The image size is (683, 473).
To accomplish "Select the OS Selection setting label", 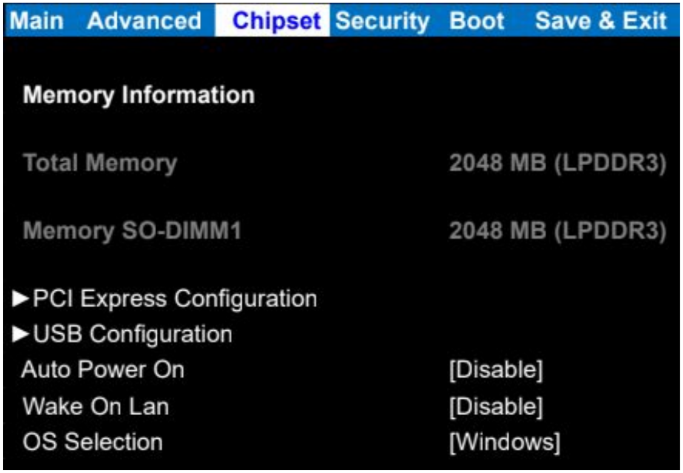I will click(92, 441).
